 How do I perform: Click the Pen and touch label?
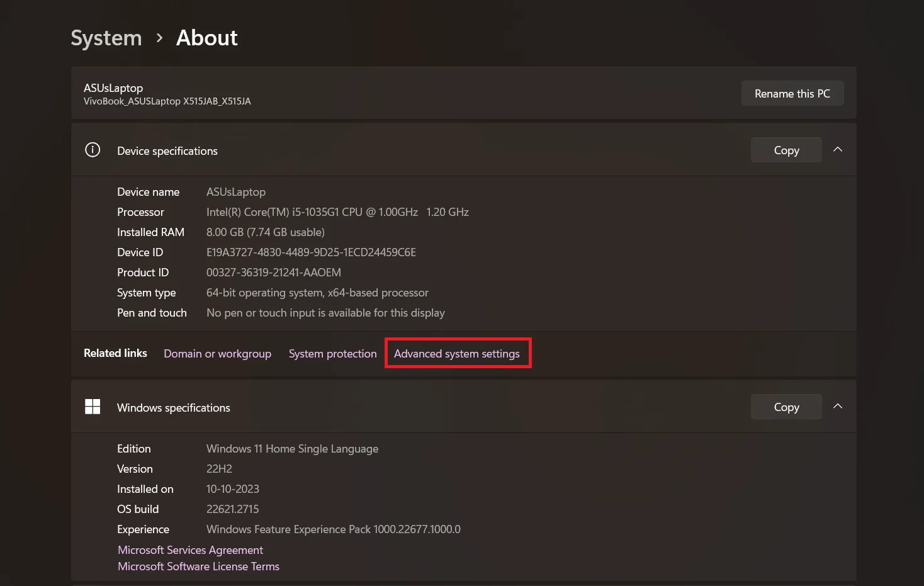152,313
